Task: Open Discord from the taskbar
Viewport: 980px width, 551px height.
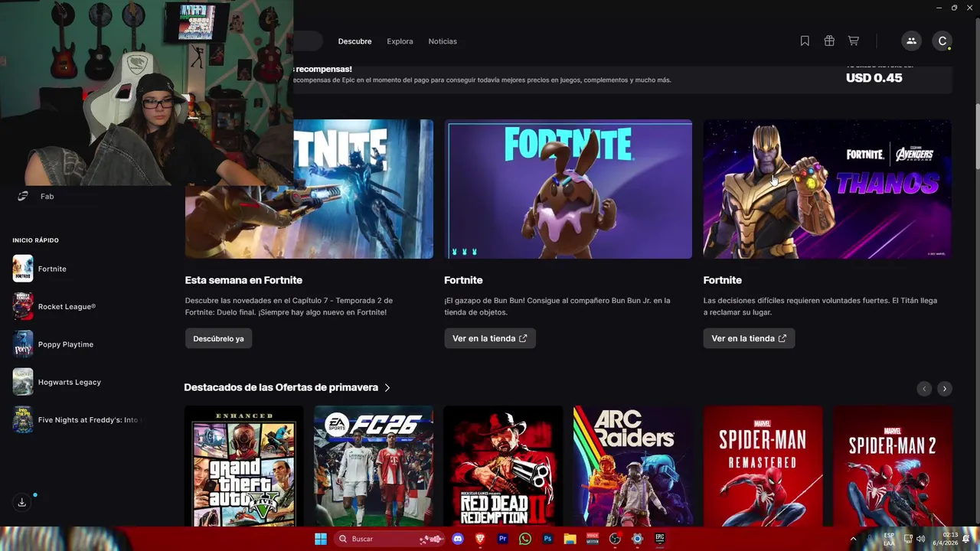Action: [458, 539]
